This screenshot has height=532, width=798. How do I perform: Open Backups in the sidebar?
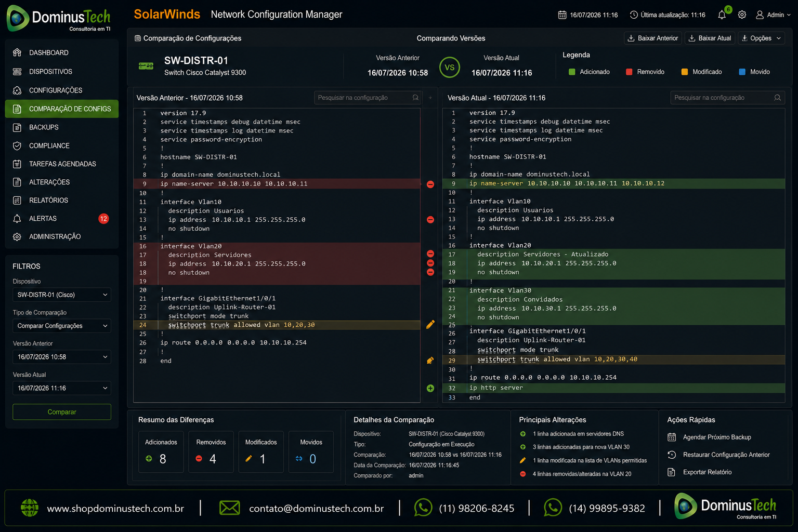(x=62, y=127)
